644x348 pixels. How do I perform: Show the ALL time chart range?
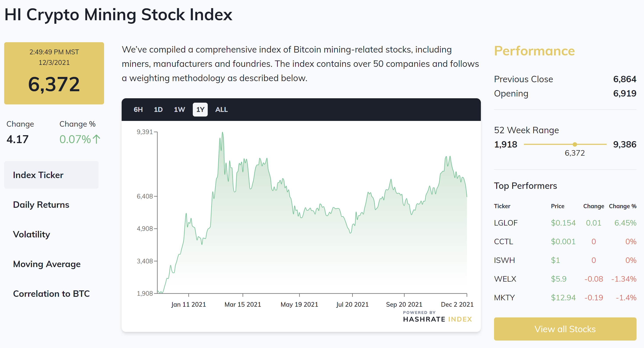(x=221, y=110)
